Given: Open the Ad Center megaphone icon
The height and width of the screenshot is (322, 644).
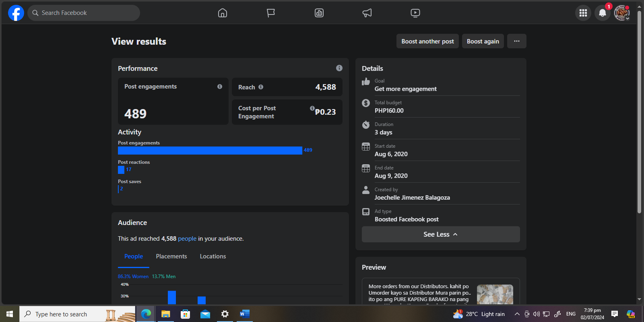Looking at the screenshot, I should tap(367, 13).
